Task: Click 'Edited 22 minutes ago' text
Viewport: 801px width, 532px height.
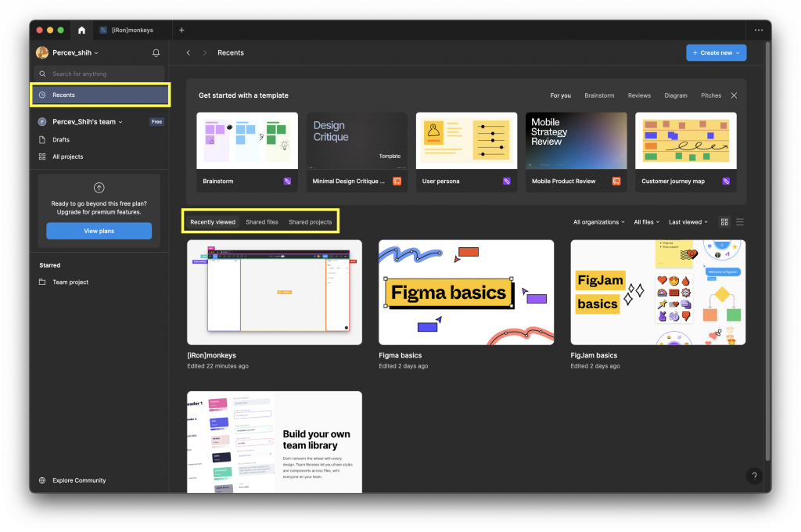Action: (217, 366)
